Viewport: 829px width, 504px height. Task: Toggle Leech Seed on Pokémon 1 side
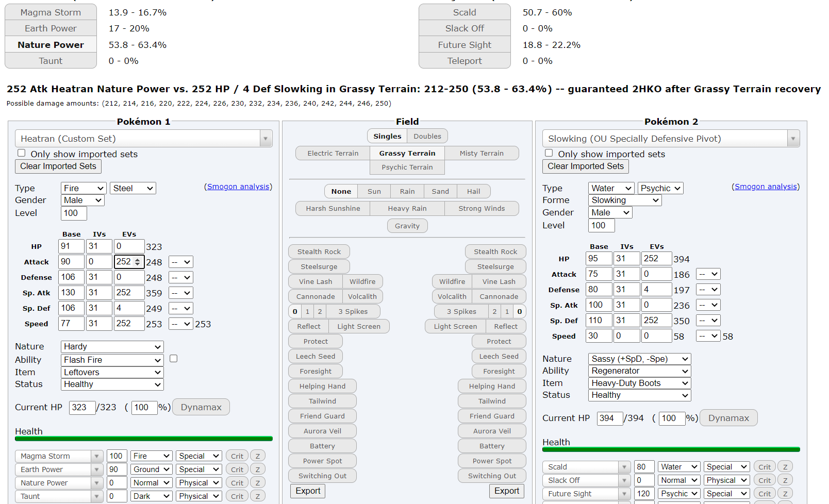[316, 356]
